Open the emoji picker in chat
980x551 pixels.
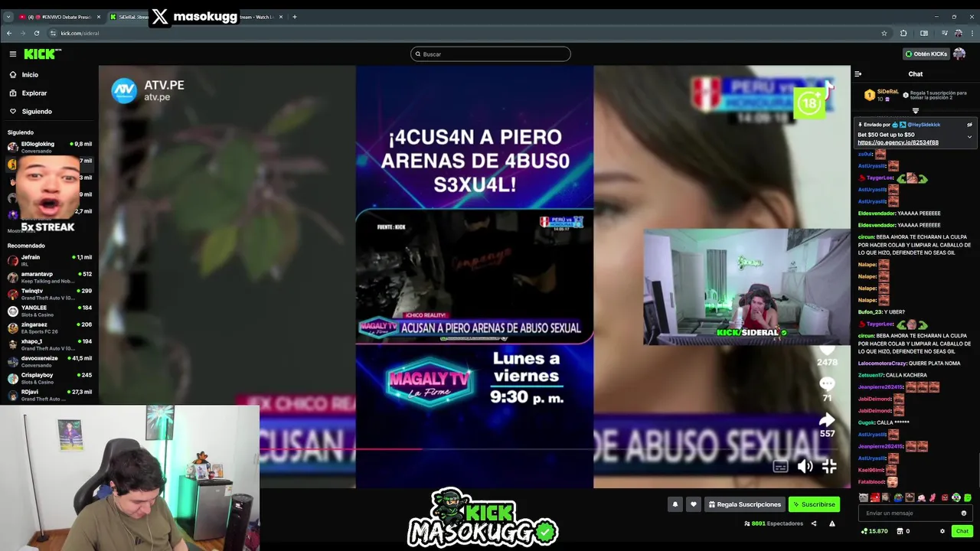pos(964,514)
